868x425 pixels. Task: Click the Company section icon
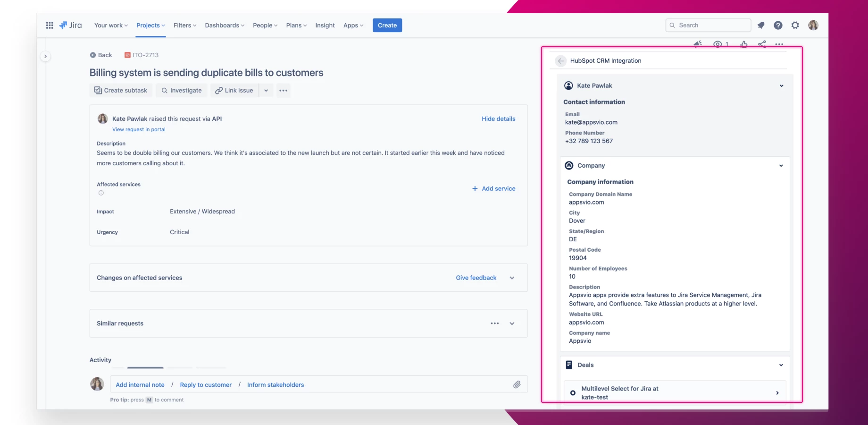[x=569, y=165]
